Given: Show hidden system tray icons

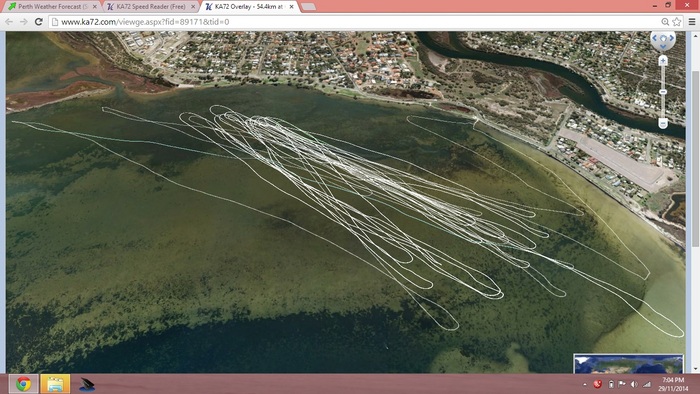Looking at the screenshot, I should pos(585,384).
